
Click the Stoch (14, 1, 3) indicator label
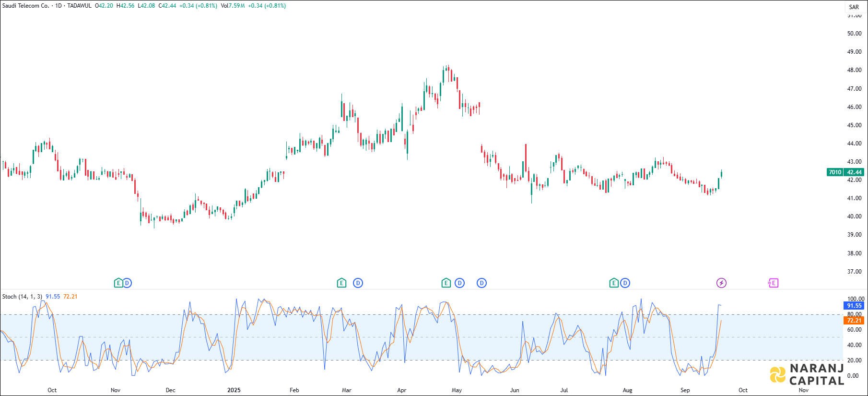pos(22,297)
